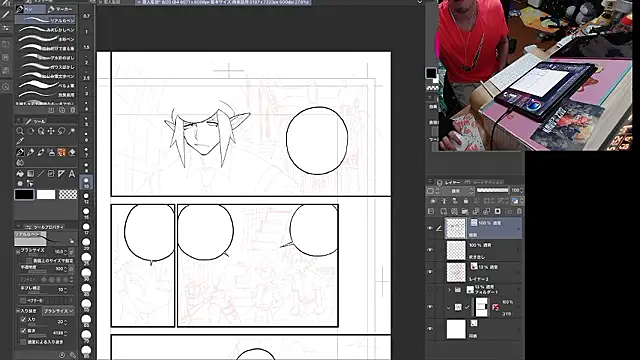Select the Text tool

(72, 174)
